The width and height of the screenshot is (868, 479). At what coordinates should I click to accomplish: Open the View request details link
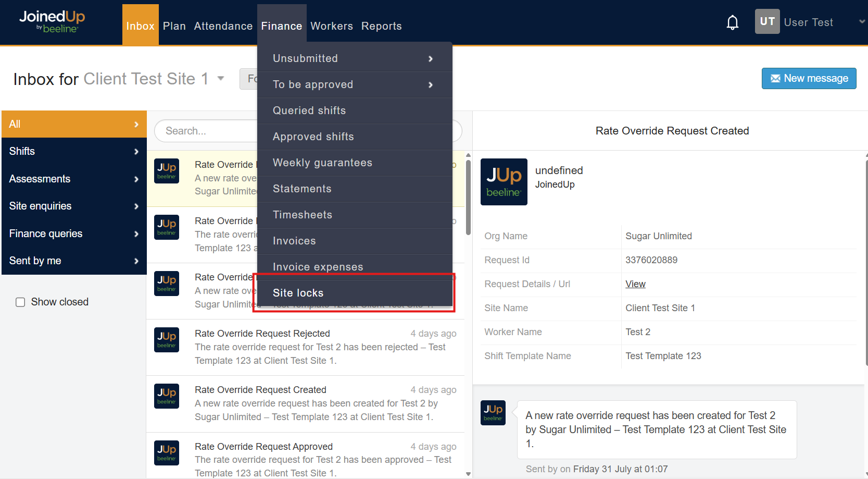coord(635,284)
